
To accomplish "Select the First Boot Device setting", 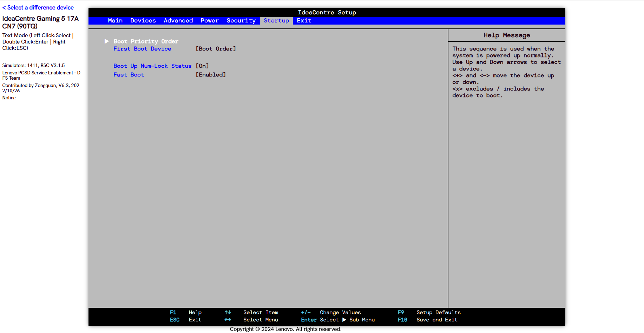I will [142, 49].
